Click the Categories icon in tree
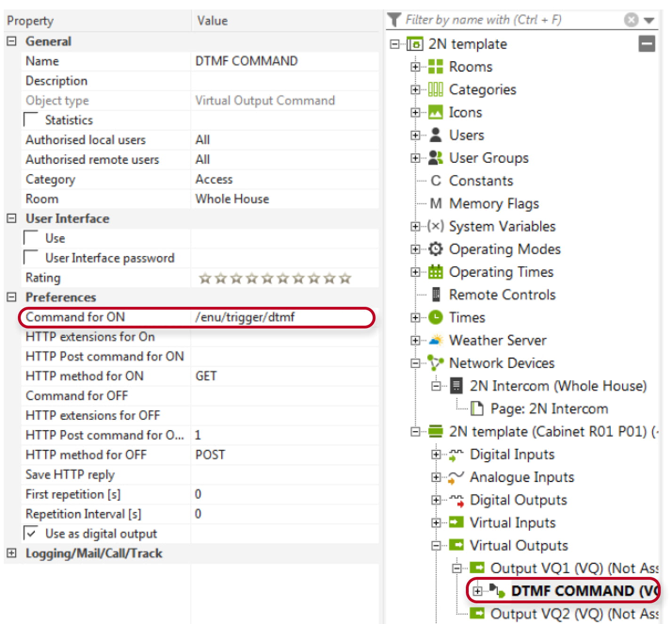672x624 pixels. [435, 89]
